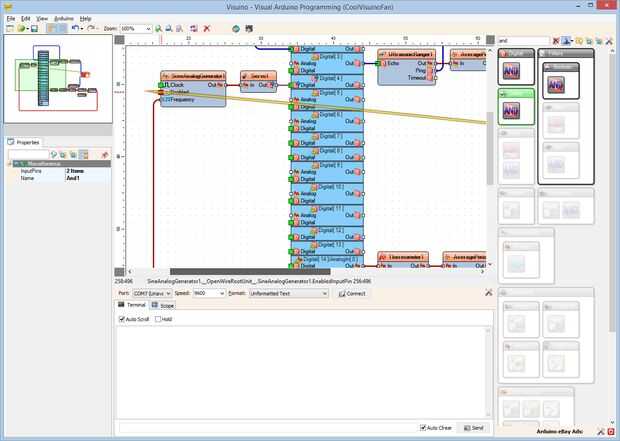Viewport: 620px width, 441px height.
Task: Click the Connect button
Action: coord(352,293)
